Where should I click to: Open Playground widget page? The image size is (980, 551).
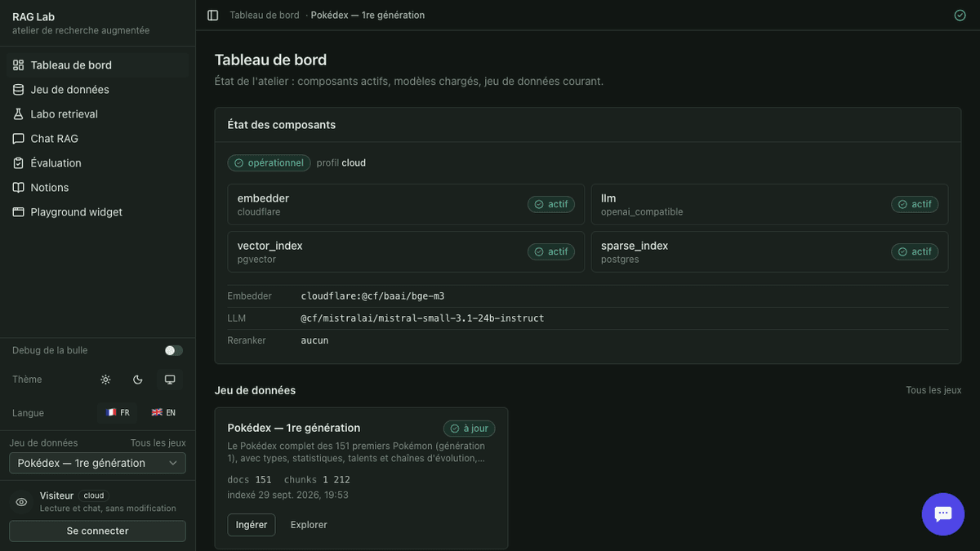click(98, 212)
